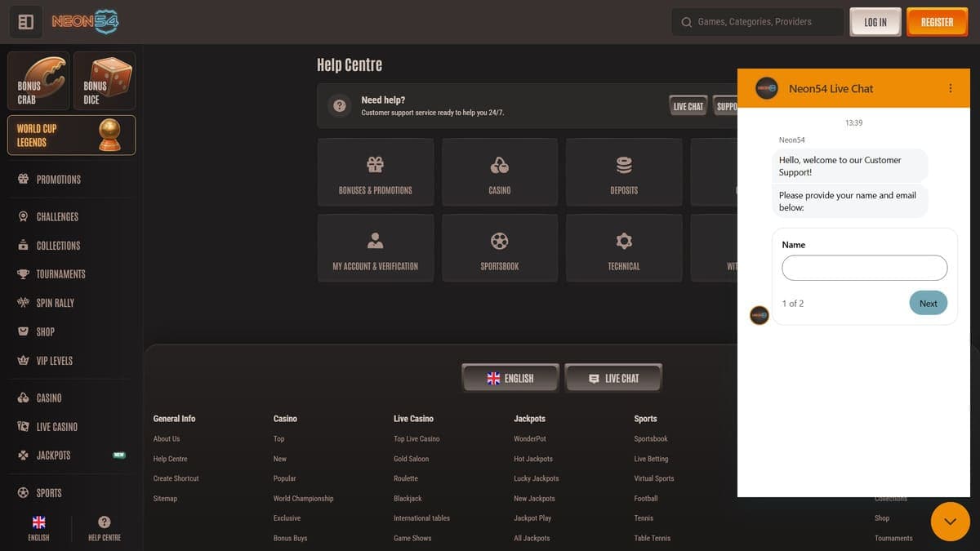Open Bonus Buys footer link
Viewport: 980px width, 551px height.
(291, 539)
